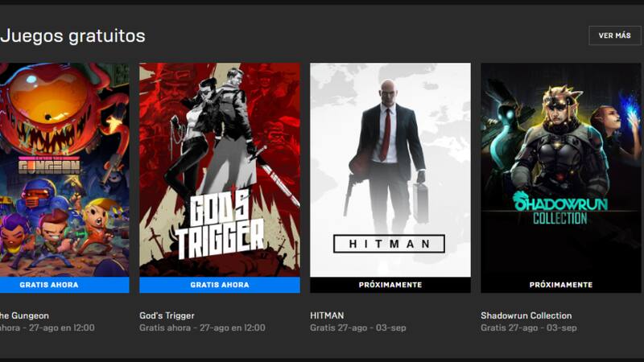
Task: Click the God's Trigger logo lettering
Action: [x=222, y=225]
